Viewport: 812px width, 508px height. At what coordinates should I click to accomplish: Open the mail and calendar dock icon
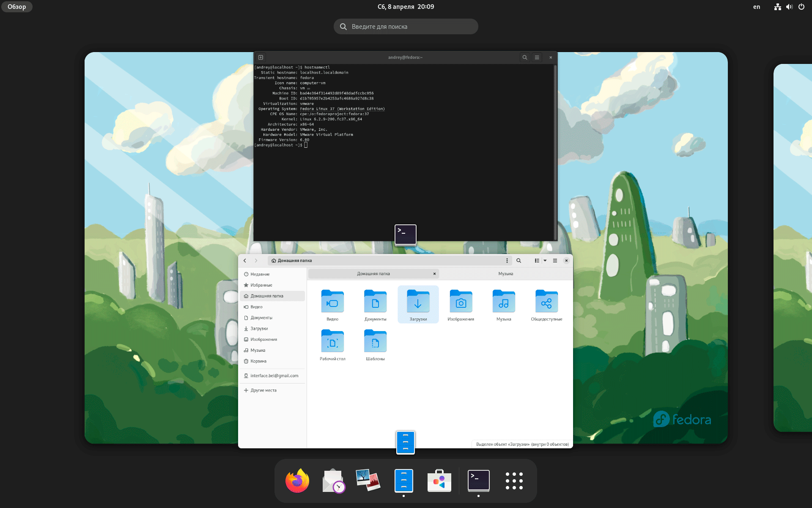(x=333, y=481)
